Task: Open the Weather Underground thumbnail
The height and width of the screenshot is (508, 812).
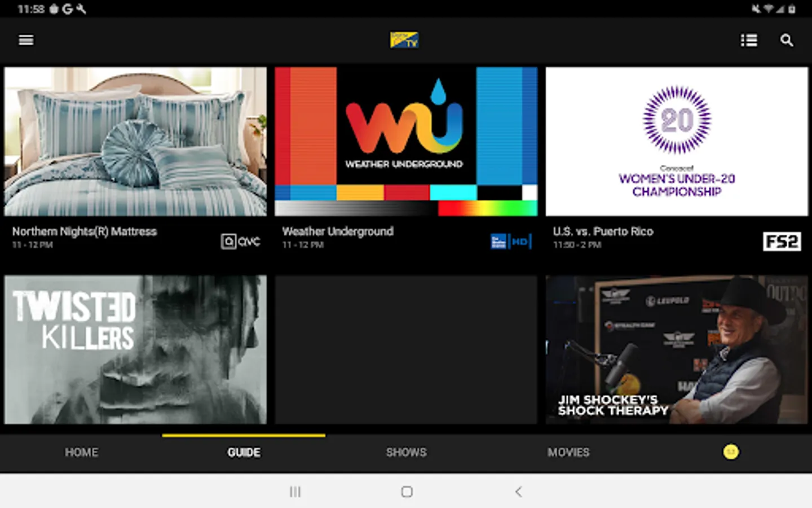Action: [x=406, y=142]
